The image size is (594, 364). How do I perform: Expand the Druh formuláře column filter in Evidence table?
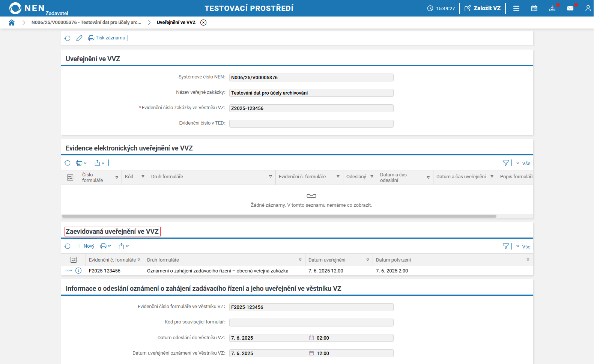pyautogui.click(x=270, y=177)
